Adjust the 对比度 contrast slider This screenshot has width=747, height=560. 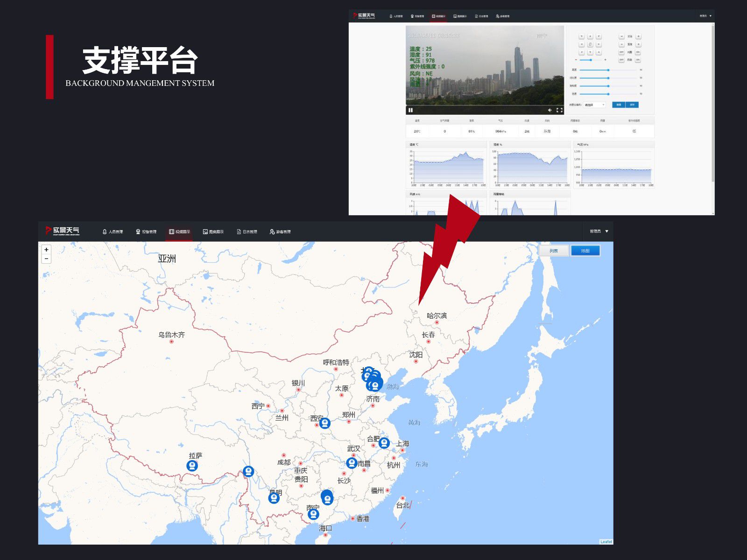point(608,78)
